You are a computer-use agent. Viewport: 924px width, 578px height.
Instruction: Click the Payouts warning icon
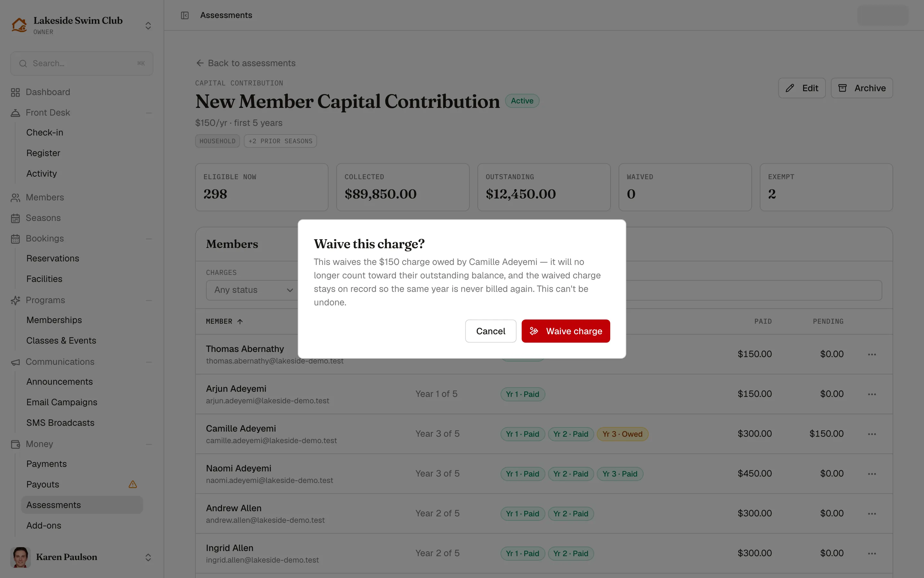point(133,484)
